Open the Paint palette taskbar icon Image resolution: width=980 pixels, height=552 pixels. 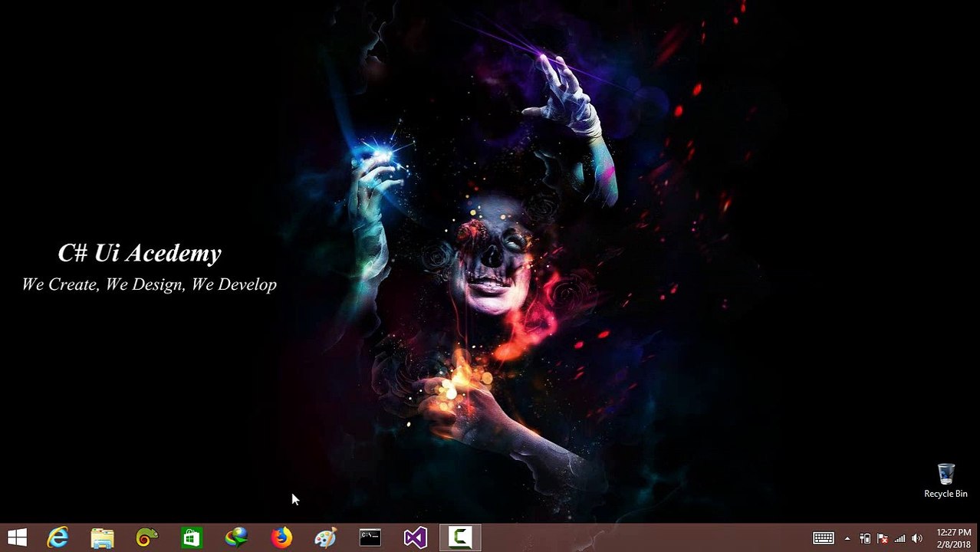click(325, 537)
